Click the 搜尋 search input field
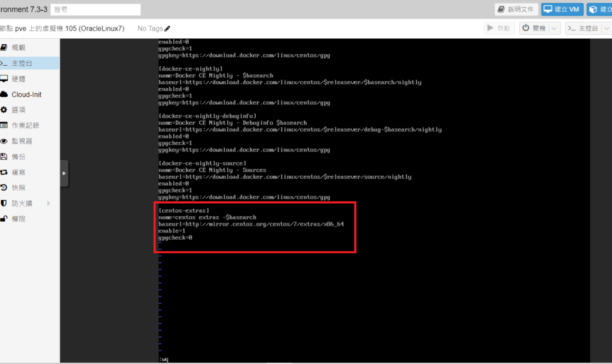Screen dimensions: 612x364 click(96, 10)
